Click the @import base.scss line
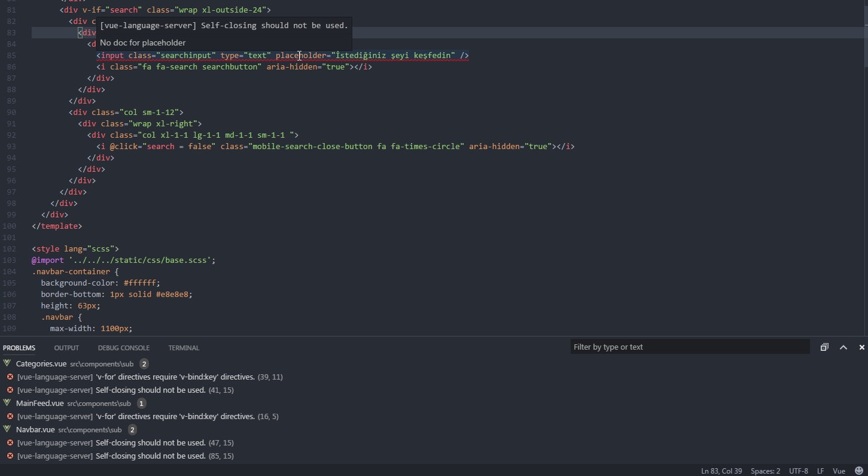This screenshot has height=476, width=868. pyautogui.click(x=124, y=260)
